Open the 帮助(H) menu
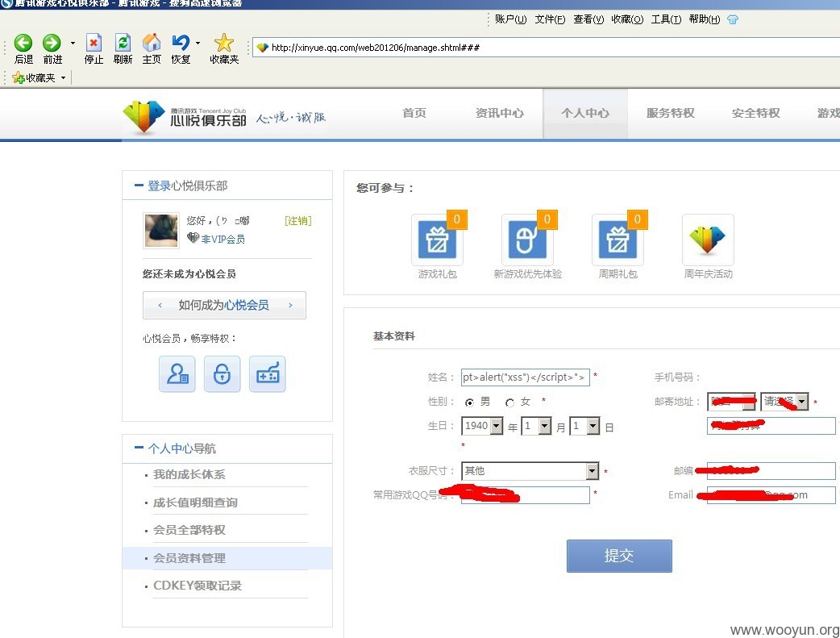This screenshot has width=840, height=638. [705, 19]
